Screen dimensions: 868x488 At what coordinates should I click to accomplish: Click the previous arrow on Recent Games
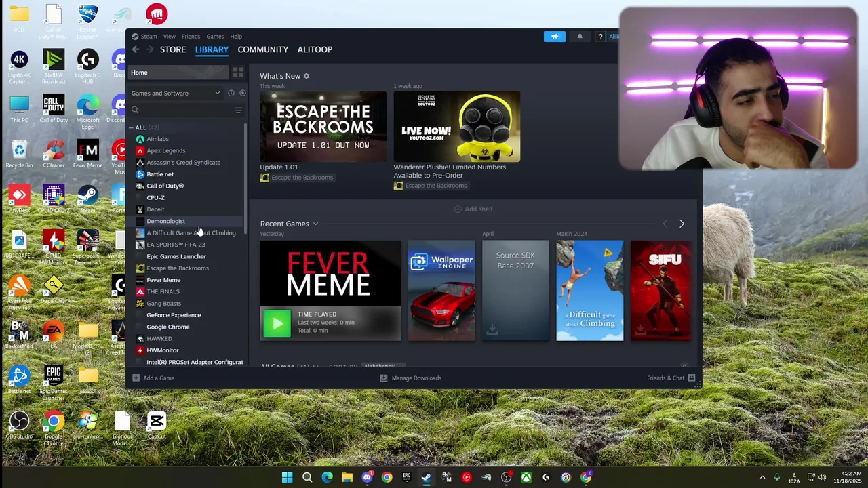tap(665, 224)
